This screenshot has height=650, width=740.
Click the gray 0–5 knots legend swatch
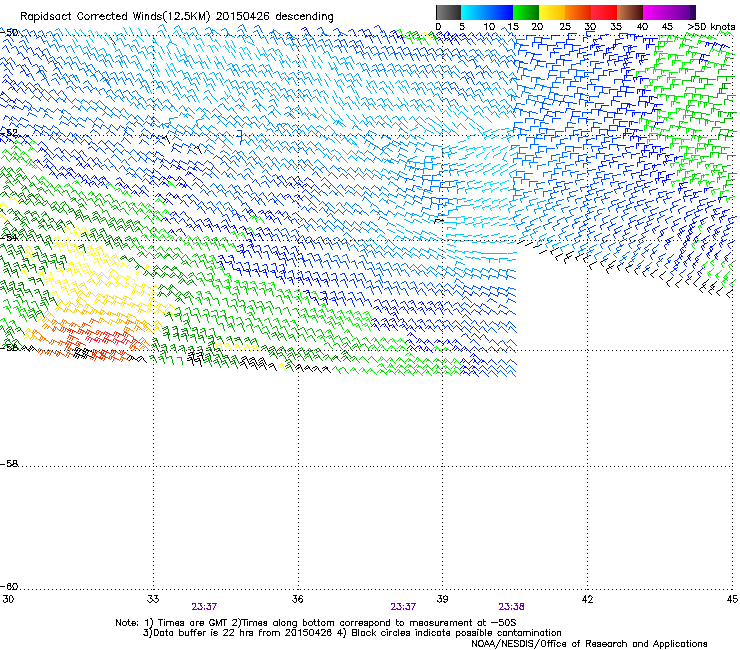(448, 12)
